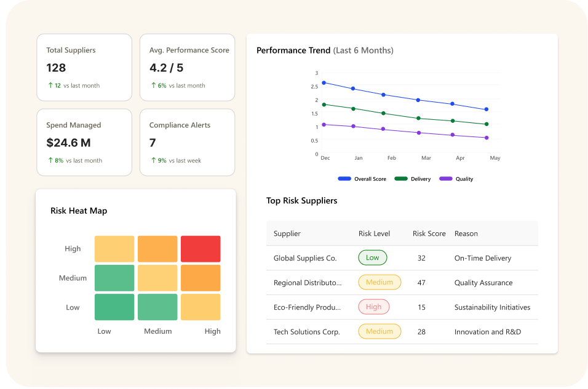Toggle the Delivery legend item
Screen dimensions: 588x389
pos(413,179)
